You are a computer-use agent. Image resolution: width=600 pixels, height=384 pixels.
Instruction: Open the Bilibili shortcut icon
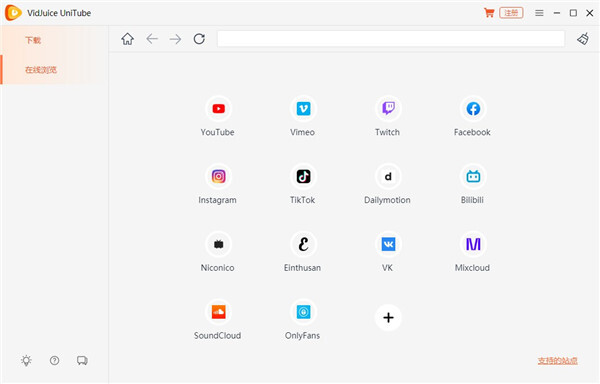(x=473, y=177)
